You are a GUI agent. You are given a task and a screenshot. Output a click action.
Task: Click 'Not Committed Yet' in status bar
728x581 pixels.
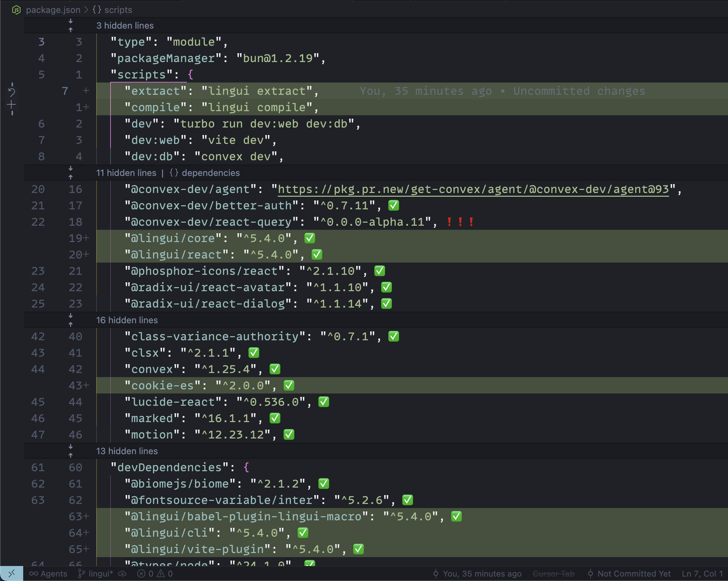coord(629,574)
